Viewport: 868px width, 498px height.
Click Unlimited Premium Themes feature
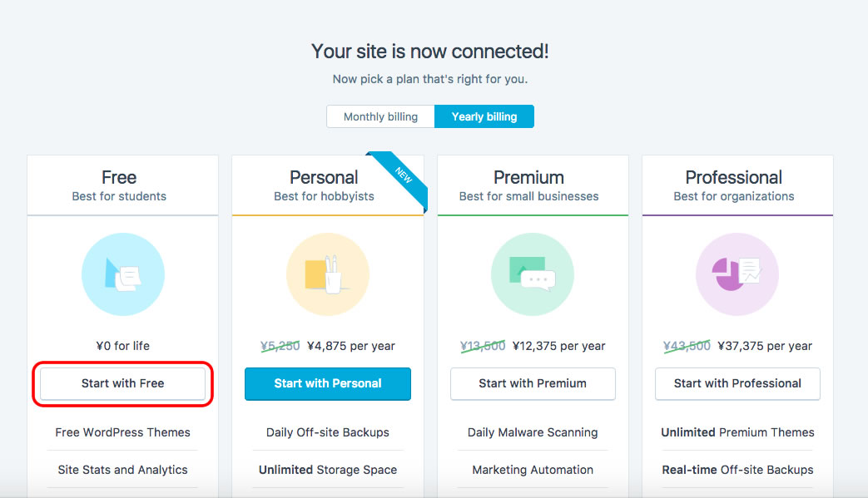pyautogui.click(x=737, y=432)
